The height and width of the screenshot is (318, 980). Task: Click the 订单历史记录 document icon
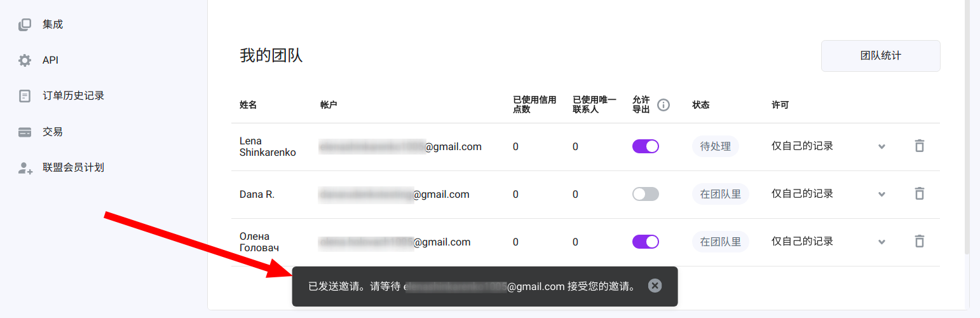[25, 96]
